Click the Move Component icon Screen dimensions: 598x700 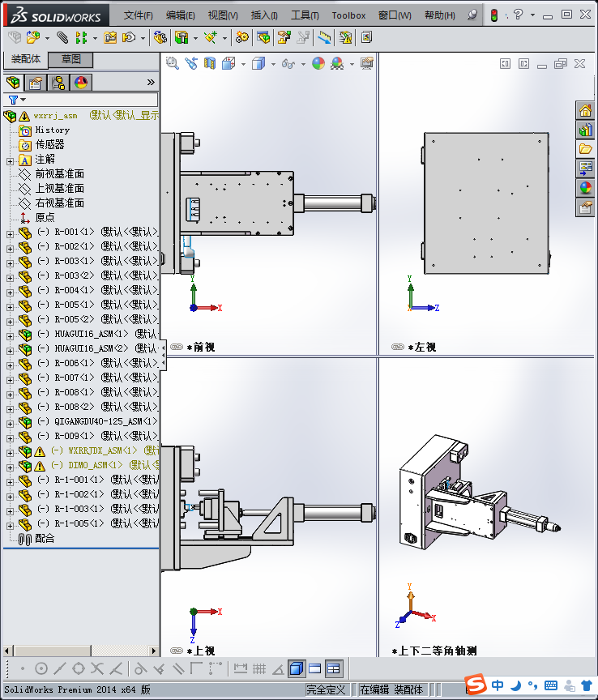pyautogui.click(x=129, y=37)
